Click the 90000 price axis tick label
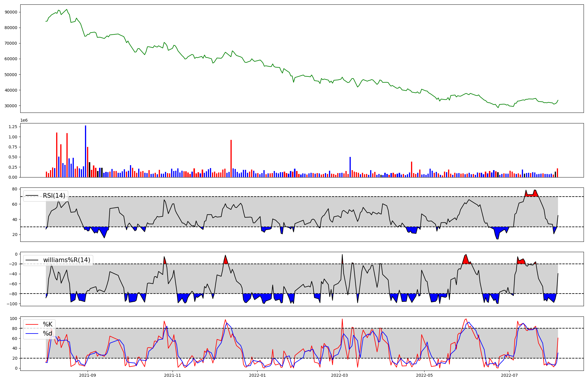 [11, 12]
